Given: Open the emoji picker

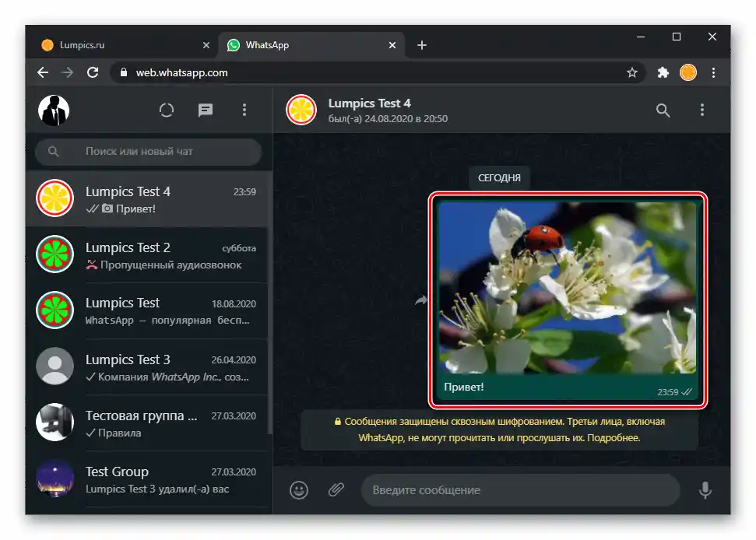Looking at the screenshot, I should 298,490.
